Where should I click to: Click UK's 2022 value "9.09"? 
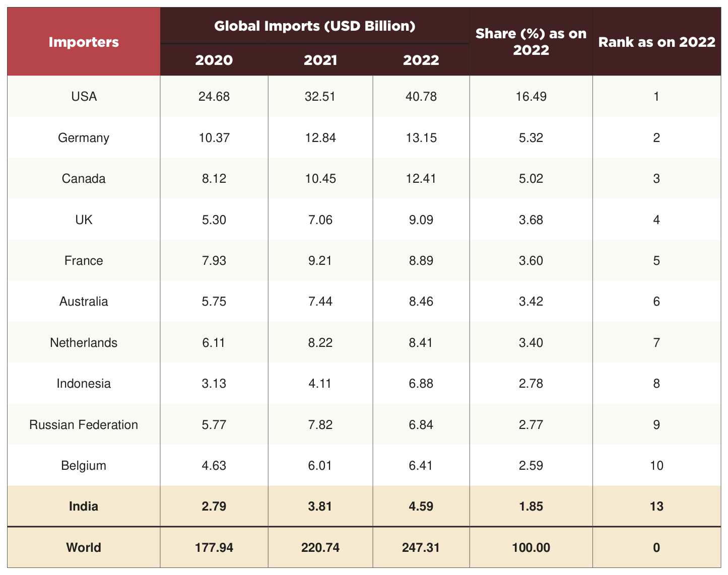[421, 220]
